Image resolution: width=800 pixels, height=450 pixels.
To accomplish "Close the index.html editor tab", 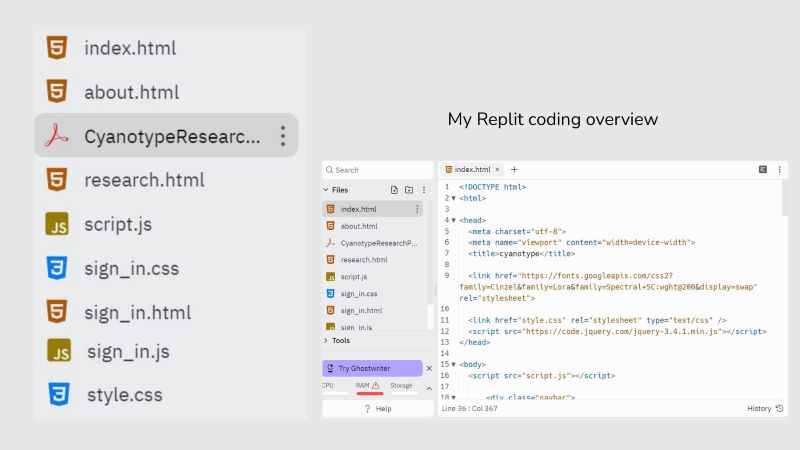I will 497,169.
